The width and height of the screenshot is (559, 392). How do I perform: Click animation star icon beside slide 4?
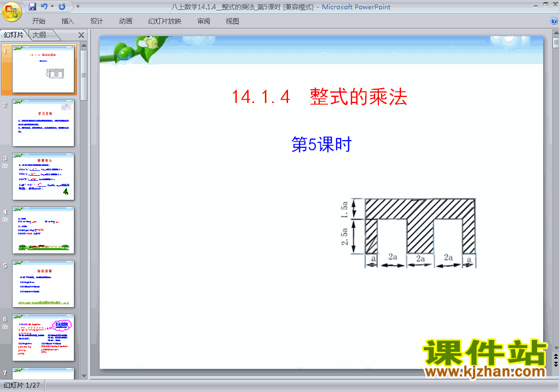pos(5,219)
